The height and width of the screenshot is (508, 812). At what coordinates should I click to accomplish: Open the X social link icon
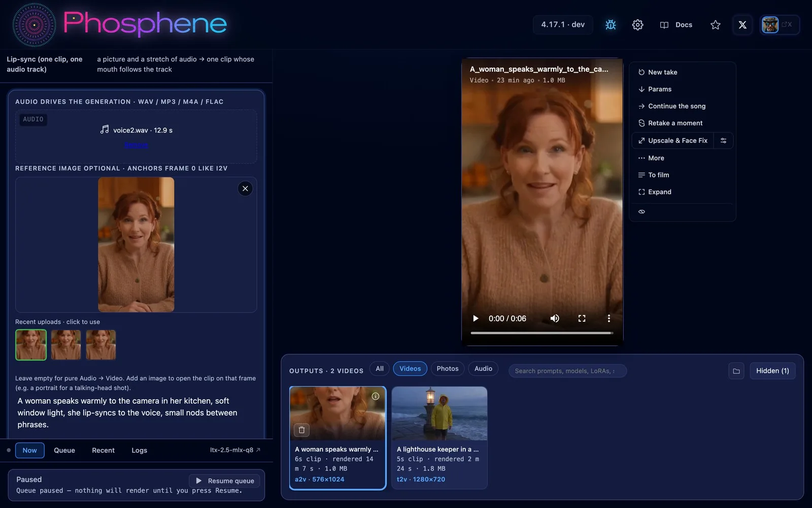[742, 24]
